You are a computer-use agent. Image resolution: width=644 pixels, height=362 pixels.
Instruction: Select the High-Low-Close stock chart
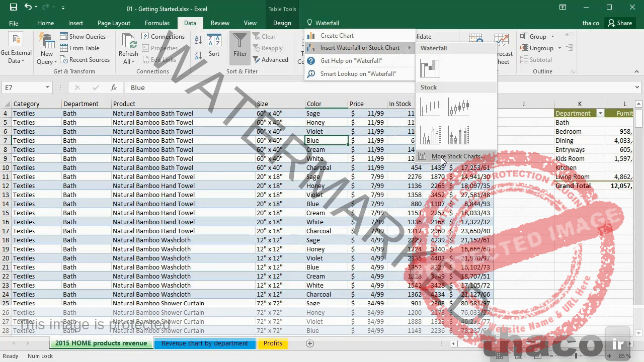point(430,107)
